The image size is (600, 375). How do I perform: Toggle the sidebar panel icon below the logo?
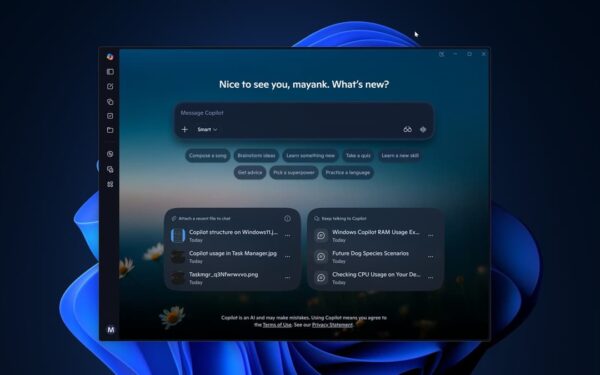(110, 72)
